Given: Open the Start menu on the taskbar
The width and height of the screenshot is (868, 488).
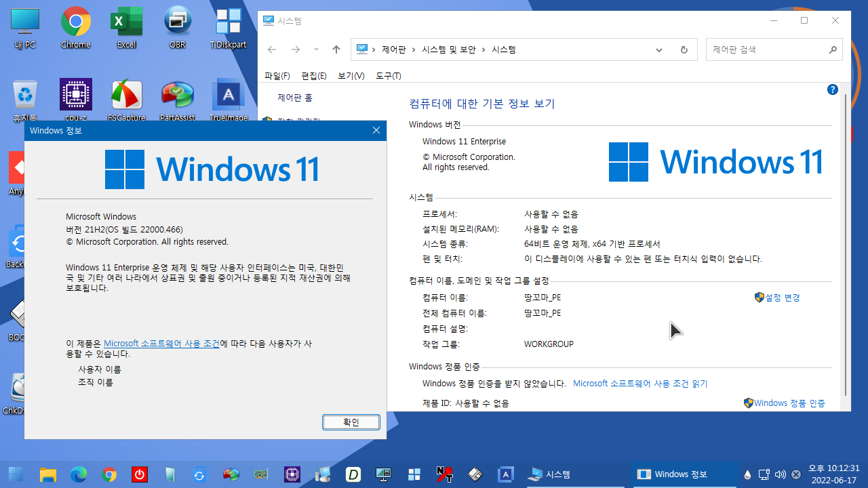Looking at the screenshot, I should coord(16,474).
